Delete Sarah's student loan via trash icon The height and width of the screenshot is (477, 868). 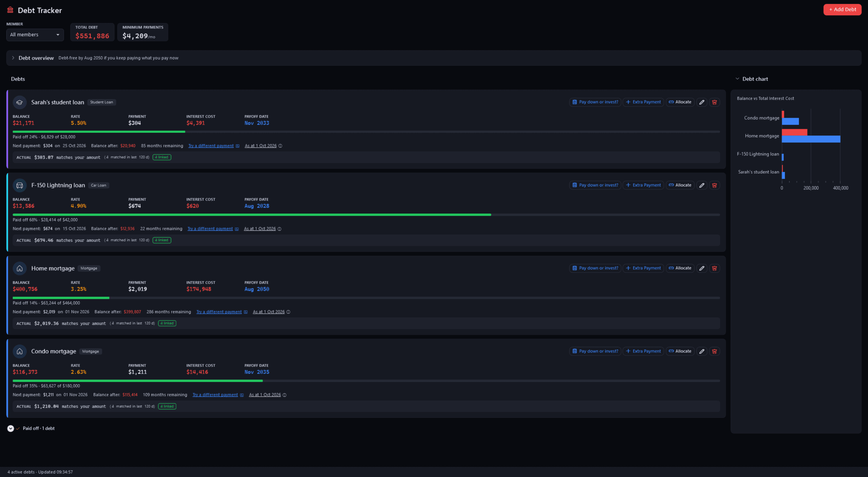(x=714, y=102)
